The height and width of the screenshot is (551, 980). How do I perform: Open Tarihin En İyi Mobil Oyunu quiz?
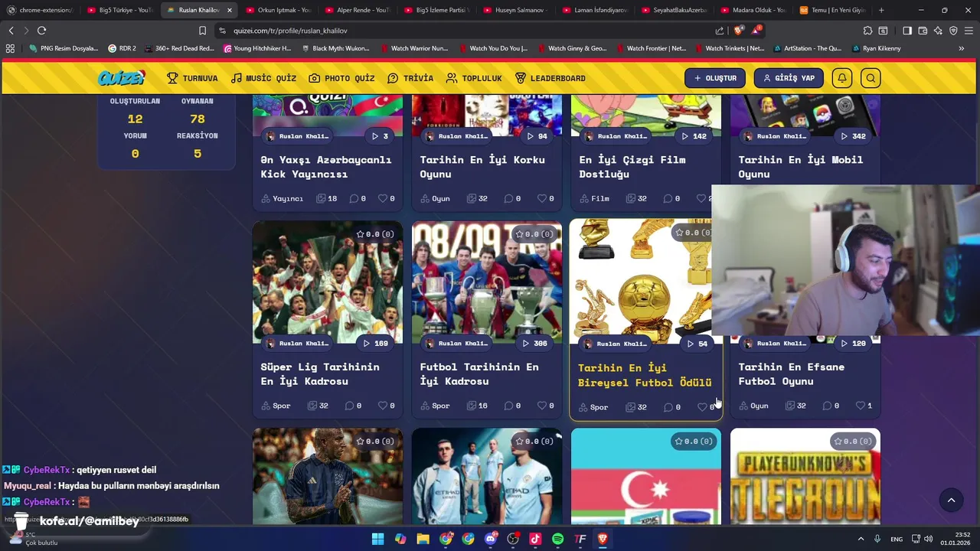click(x=800, y=167)
